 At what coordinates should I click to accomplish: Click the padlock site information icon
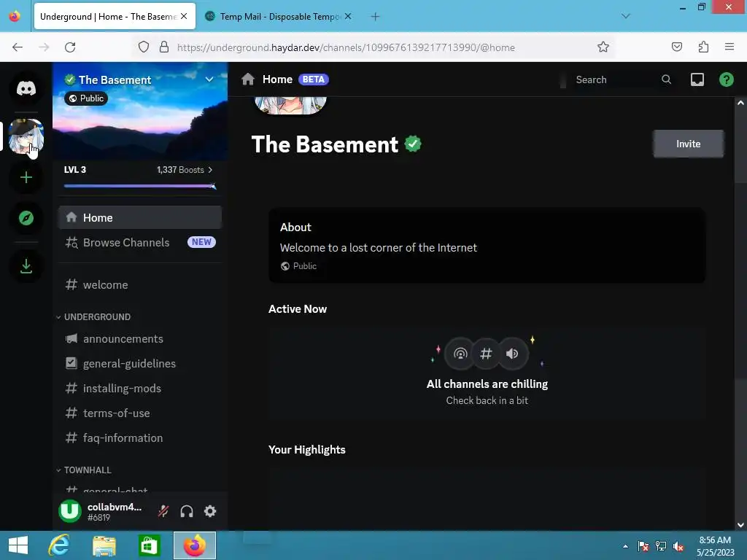click(164, 47)
